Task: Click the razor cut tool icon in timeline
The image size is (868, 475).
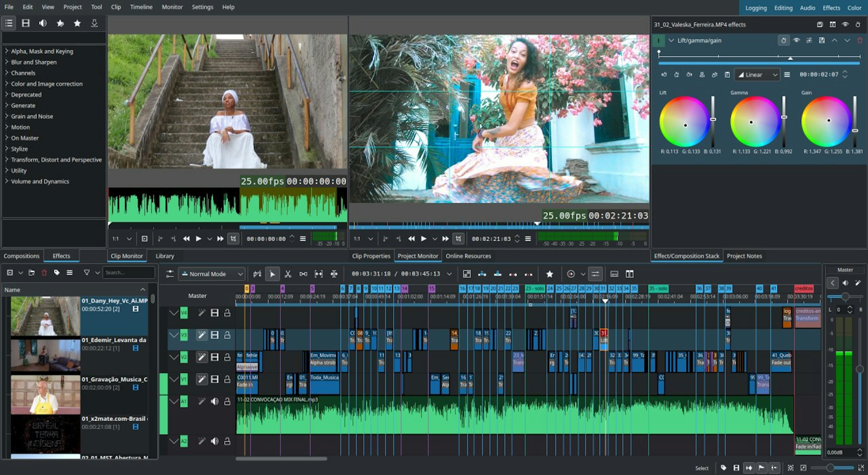Action: pyautogui.click(x=289, y=274)
